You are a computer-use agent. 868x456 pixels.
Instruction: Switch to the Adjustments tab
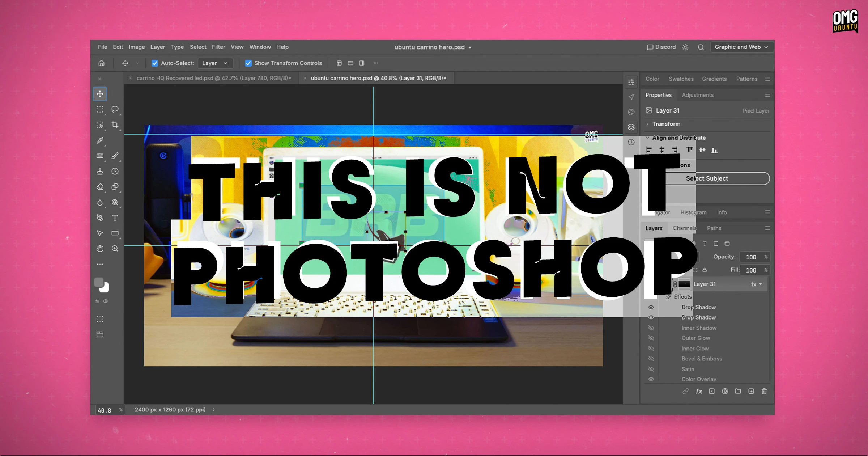click(x=698, y=95)
